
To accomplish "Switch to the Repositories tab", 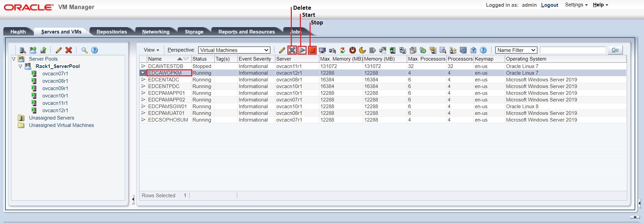I will tap(112, 32).
